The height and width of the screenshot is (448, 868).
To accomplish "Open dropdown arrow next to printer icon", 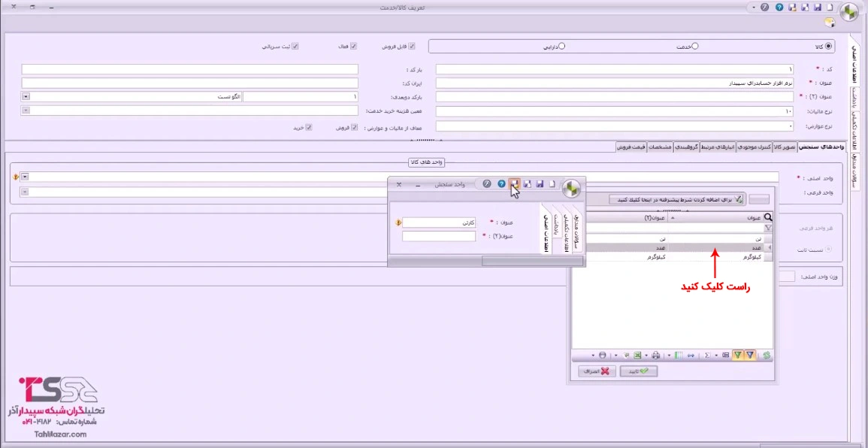I will 646,355.
